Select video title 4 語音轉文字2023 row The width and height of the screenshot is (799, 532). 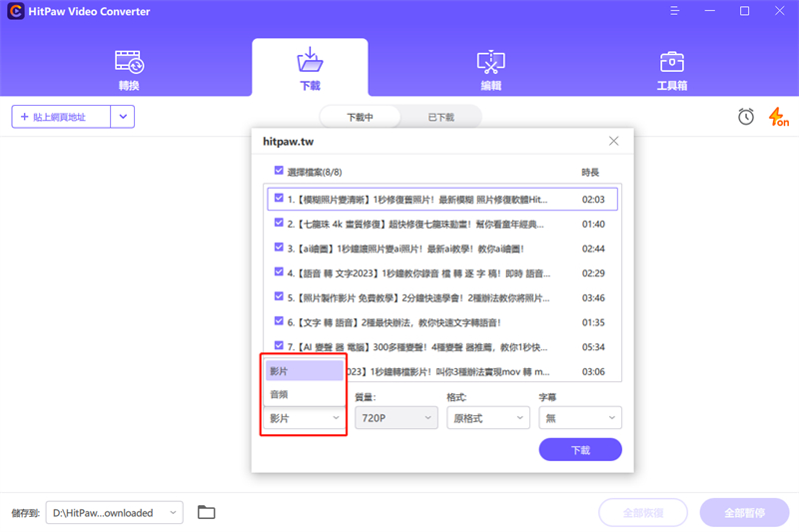(442, 273)
